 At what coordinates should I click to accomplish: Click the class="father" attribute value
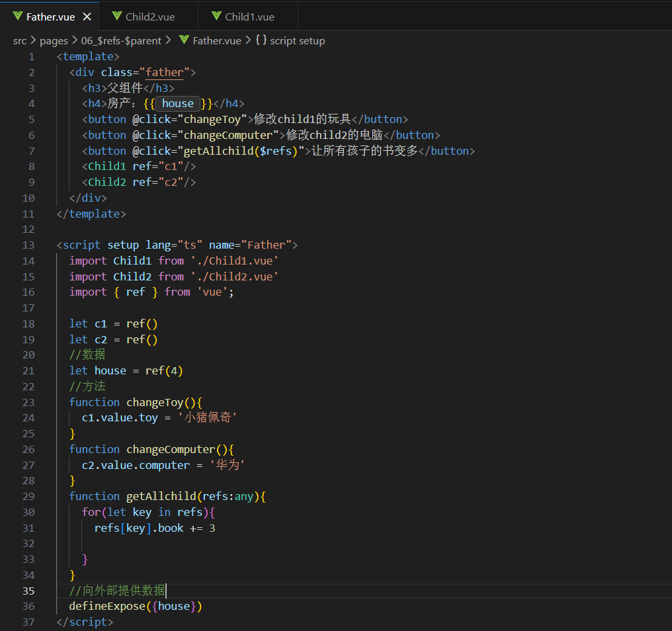[165, 72]
